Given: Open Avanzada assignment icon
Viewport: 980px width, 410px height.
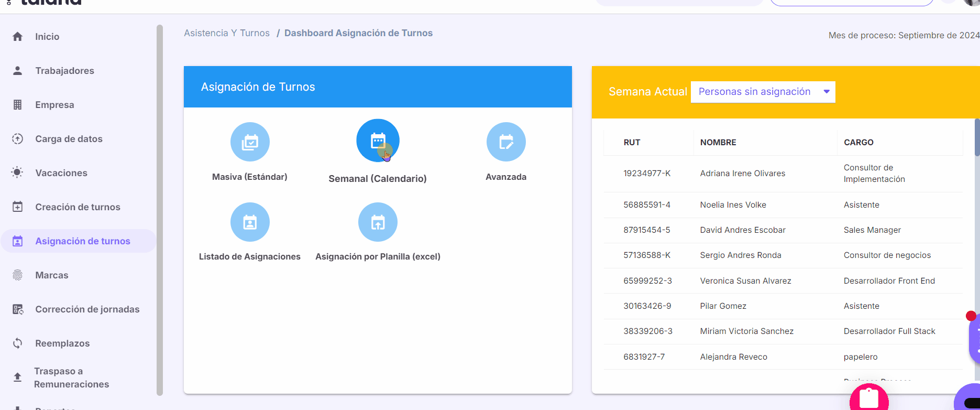Looking at the screenshot, I should pyautogui.click(x=506, y=142).
